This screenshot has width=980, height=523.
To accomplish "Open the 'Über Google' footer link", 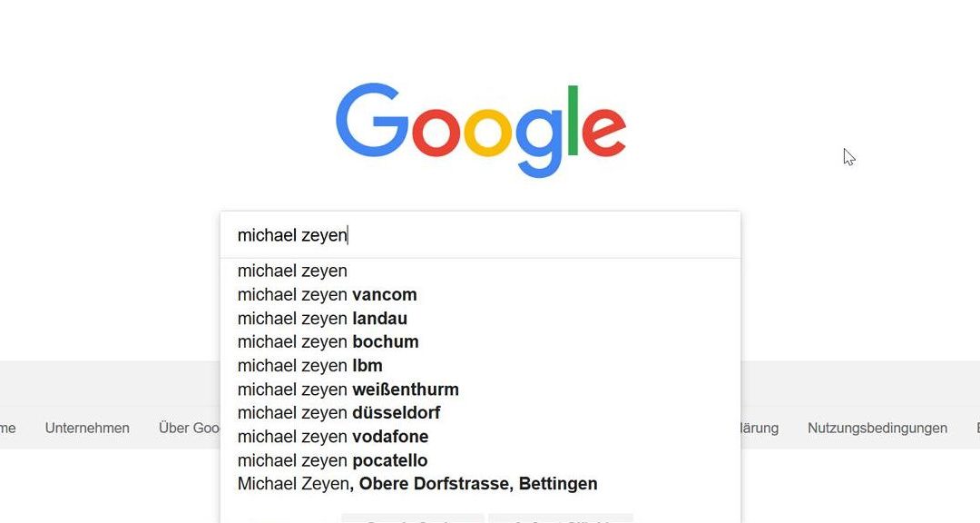I will click(190, 428).
